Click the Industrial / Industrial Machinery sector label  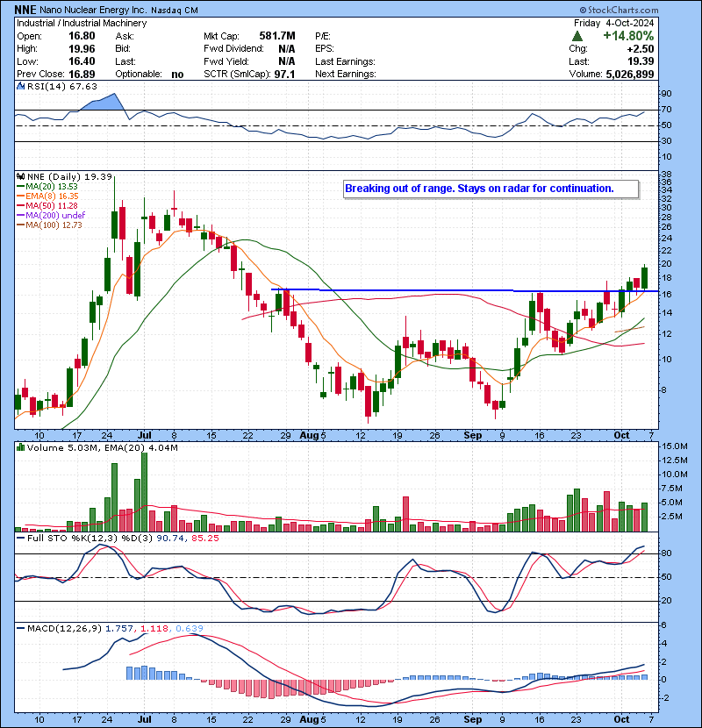82,23
